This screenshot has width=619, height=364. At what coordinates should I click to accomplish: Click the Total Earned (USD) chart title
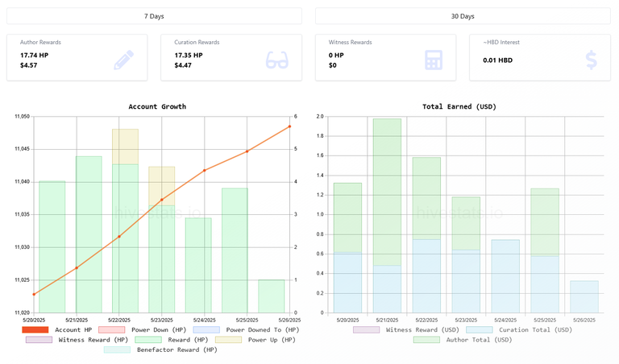(x=459, y=106)
